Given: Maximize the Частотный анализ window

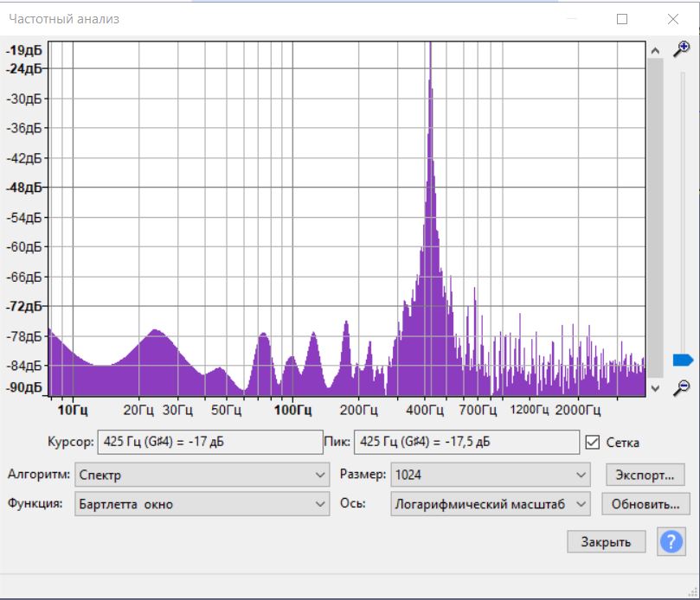Looking at the screenshot, I should 621,19.
